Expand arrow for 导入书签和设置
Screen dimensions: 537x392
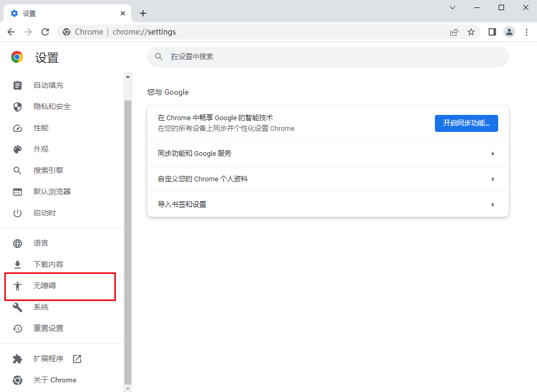tap(493, 205)
